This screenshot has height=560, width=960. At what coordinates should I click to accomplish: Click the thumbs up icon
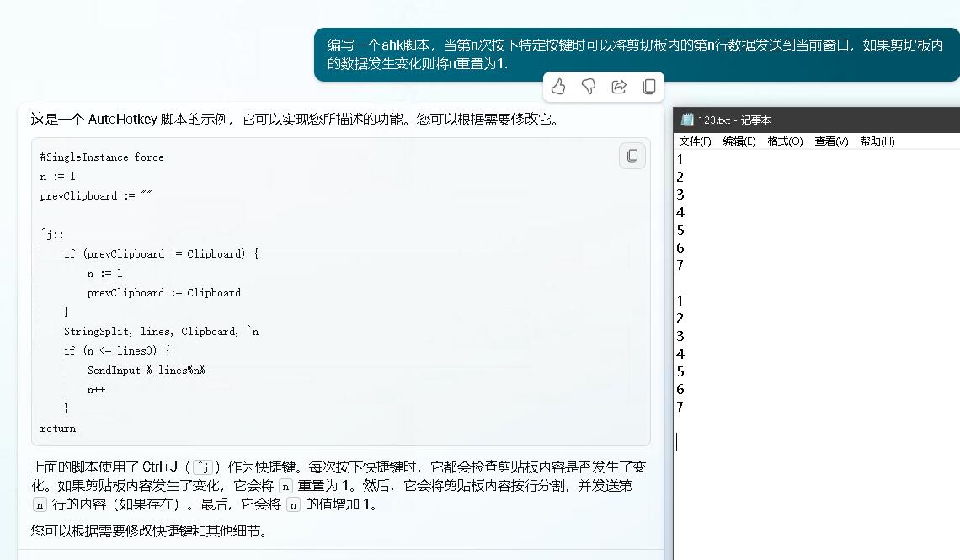pos(558,87)
